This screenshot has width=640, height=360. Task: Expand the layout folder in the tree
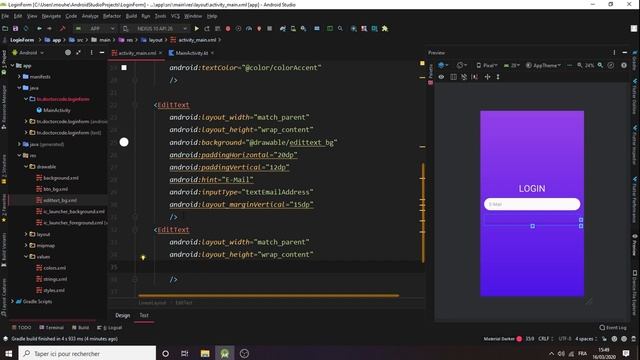point(26,234)
